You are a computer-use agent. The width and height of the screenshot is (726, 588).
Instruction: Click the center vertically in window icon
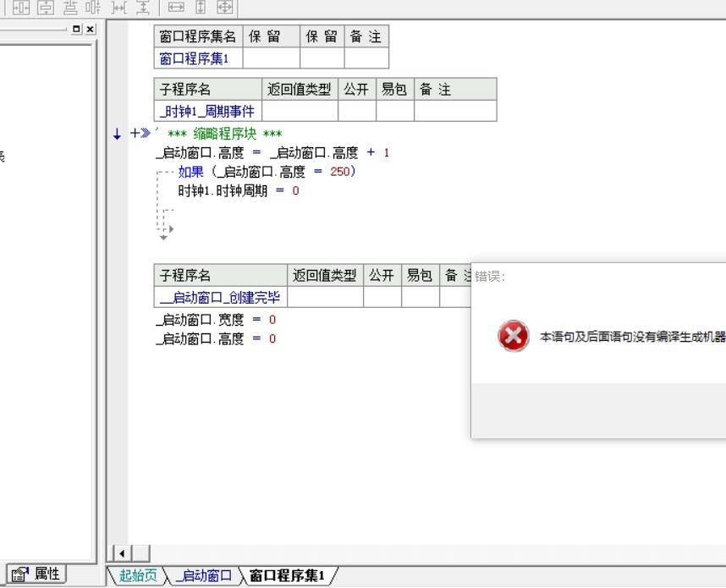46,7
